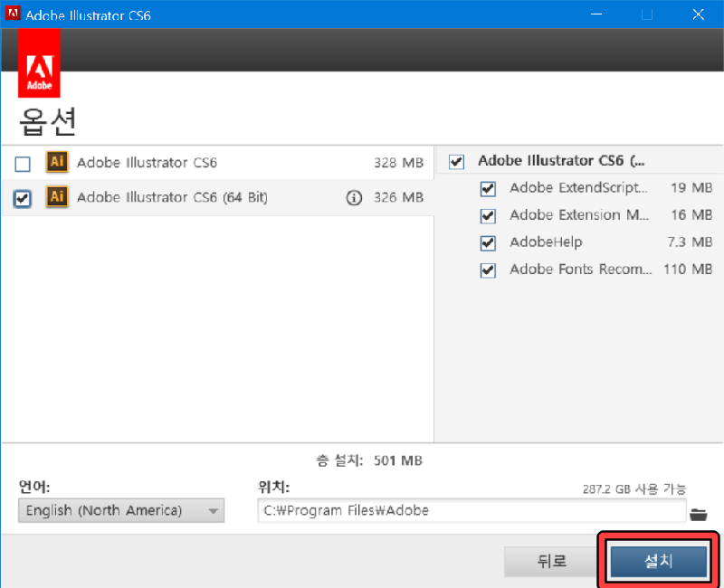Click the Ai icon next to Adobe Illustrator CS6 328 MB
The height and width of the screenshot is (588, 724).
coord(57,162)
